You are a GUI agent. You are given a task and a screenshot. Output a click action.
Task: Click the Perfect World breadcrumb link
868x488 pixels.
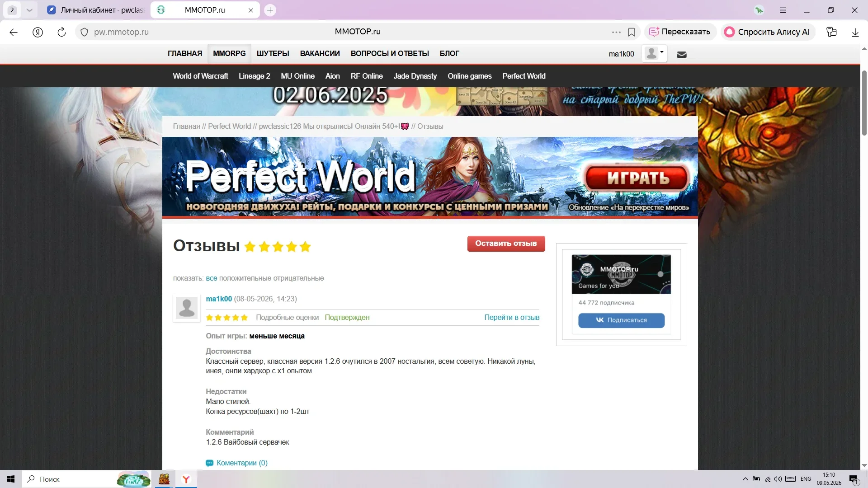(x=229, y=127)
